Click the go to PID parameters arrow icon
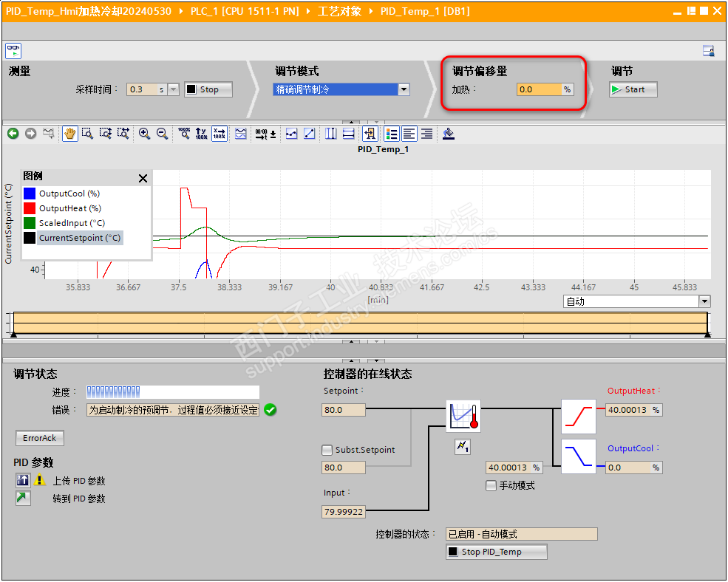728x582 pixels. (23, 498)
